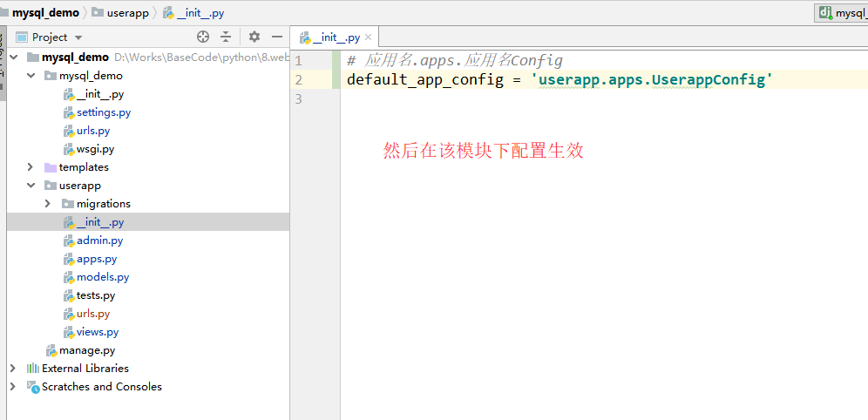The image size is (868, 420).
Task: Select admin.py in project tree
Action: [99, 240]
